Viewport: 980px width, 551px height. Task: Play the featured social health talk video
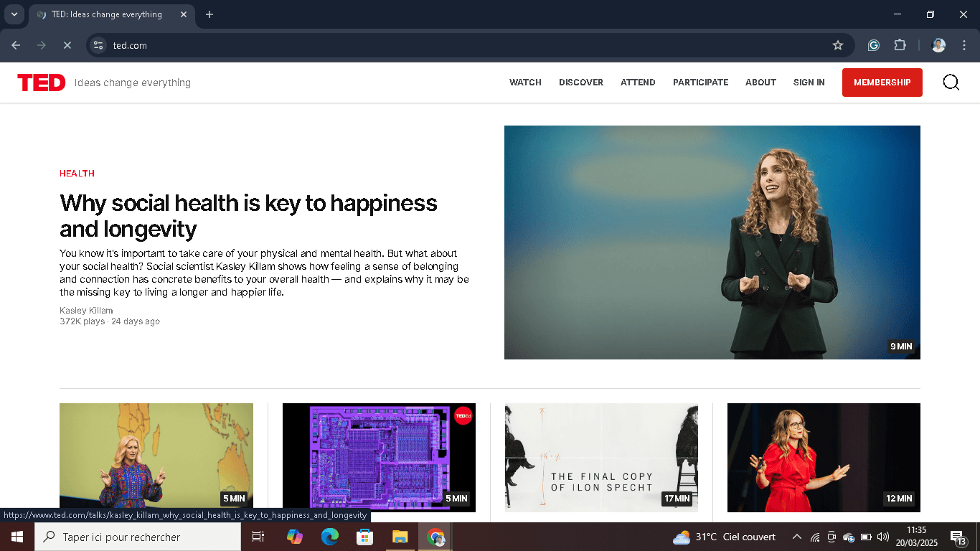click(x=712, y=242)
